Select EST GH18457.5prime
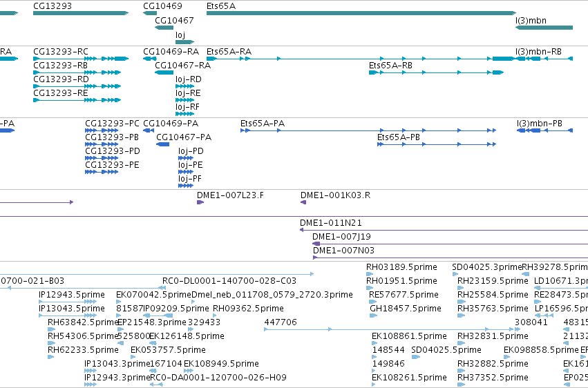The height and width of the screenshot is (388, 588). [x=406, y=309]
